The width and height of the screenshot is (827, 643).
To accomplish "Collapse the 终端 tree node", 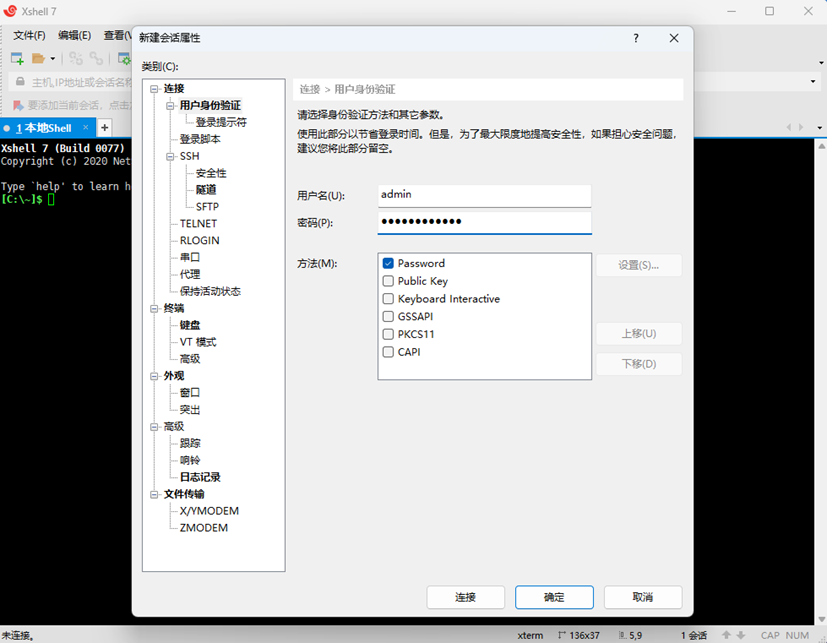I will pos(154,308).
